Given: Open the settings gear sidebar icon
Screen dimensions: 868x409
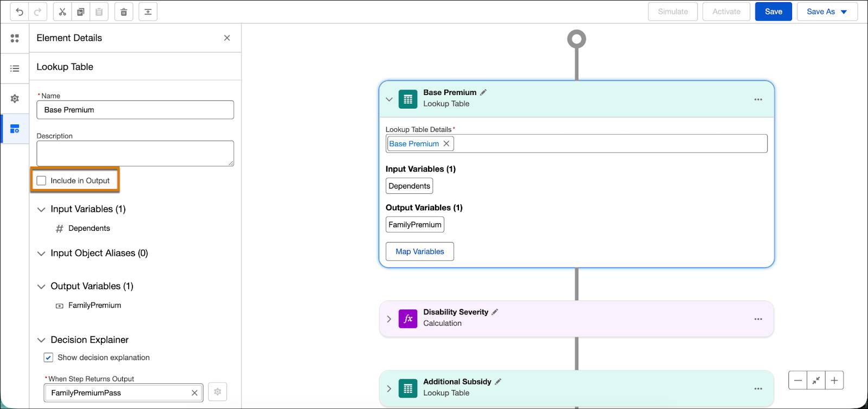Looking at the screenshot, I should coord(15,98).
